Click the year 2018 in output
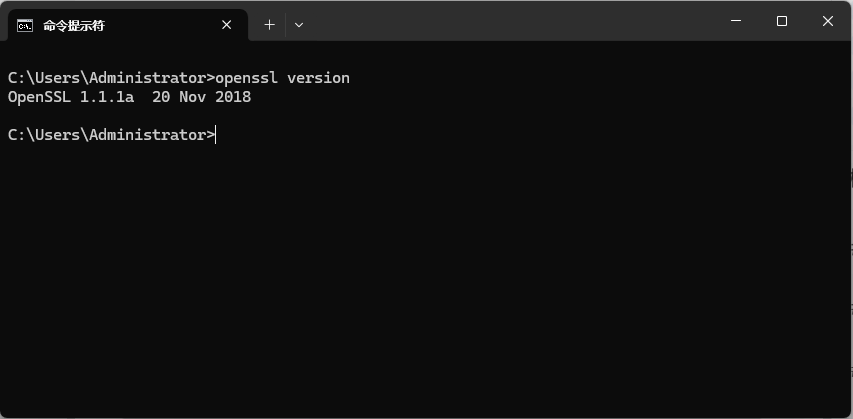 coord(233,97)
